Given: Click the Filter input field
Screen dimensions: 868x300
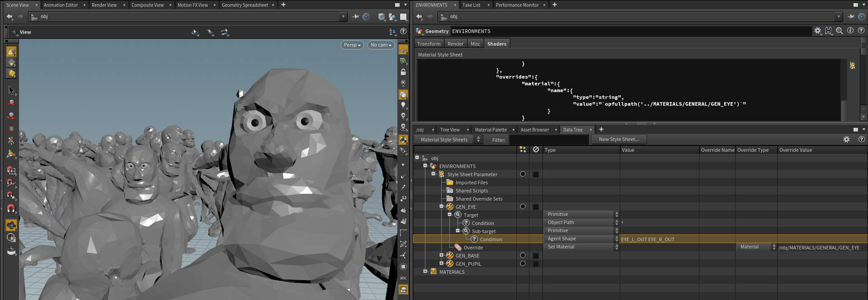Looking at the screenshot, I should coord(549,140).
